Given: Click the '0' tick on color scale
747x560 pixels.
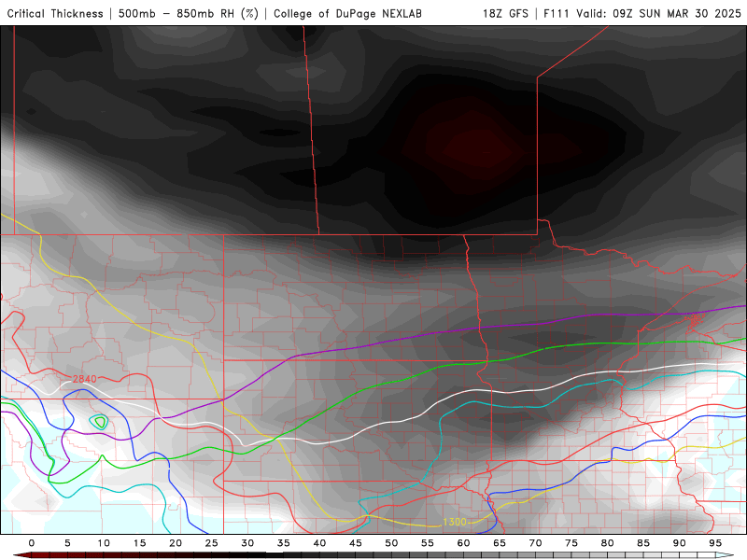Looking at the screenshot, I should coord(32,543).
